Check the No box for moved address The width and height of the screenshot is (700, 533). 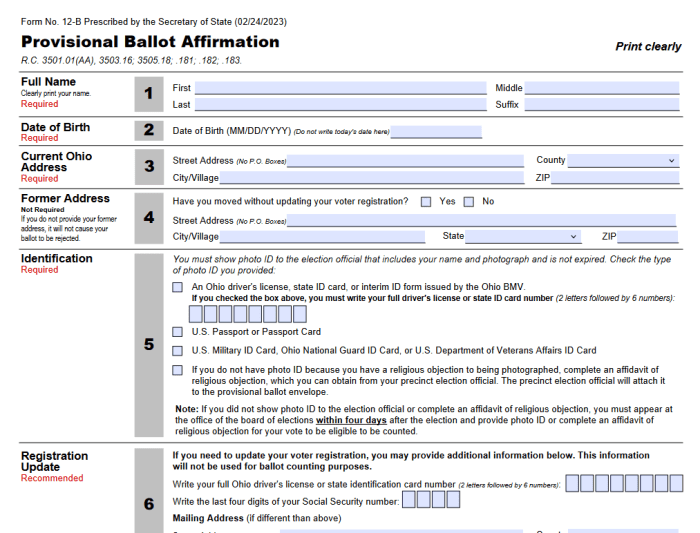(469, 202)
